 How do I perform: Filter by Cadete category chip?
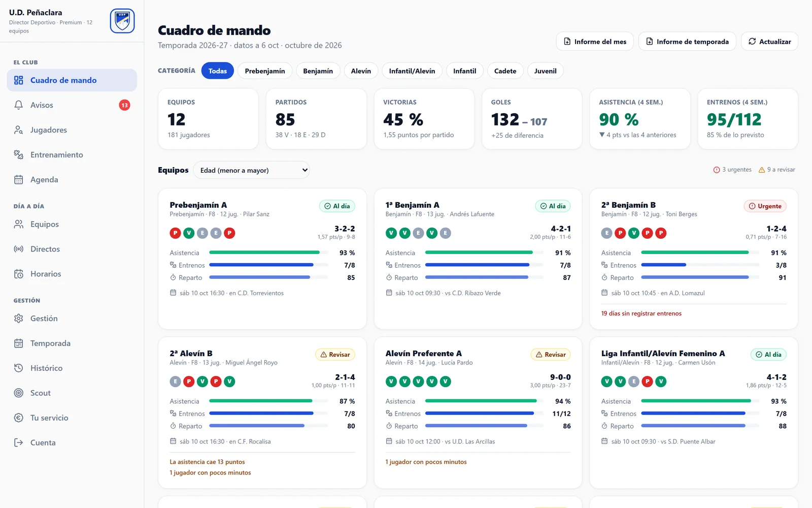(505, 71)
